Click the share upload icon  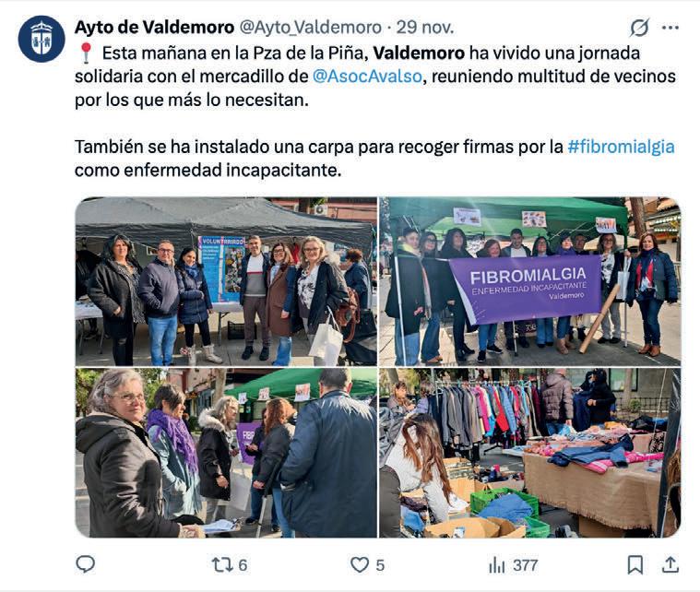(x=670, y=564)
